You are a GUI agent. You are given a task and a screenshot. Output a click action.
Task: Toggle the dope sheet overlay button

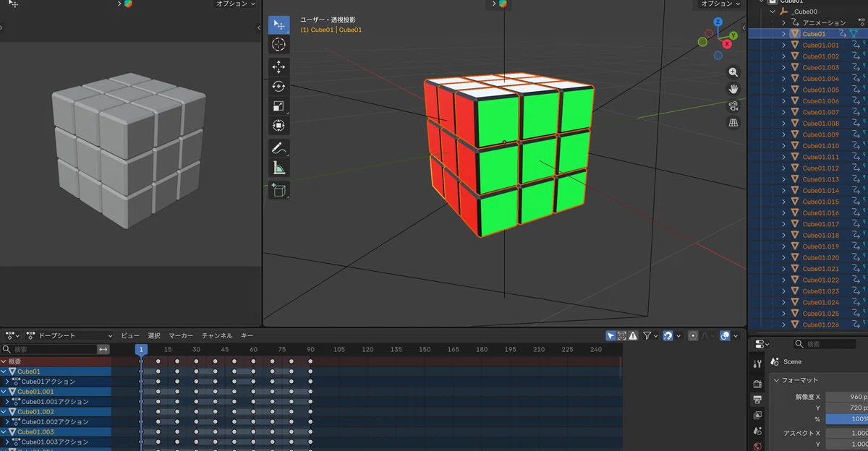click(x=725, y=335)
